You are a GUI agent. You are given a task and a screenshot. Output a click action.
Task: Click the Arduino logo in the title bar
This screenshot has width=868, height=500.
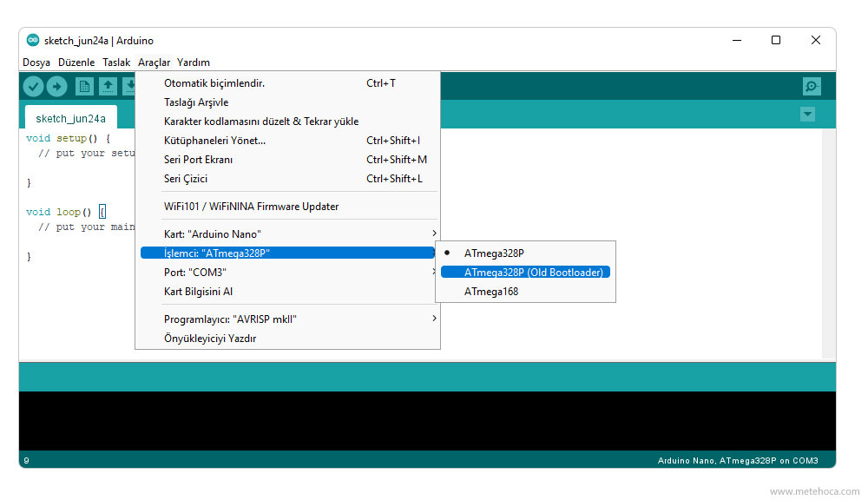(x=33, y=40)
